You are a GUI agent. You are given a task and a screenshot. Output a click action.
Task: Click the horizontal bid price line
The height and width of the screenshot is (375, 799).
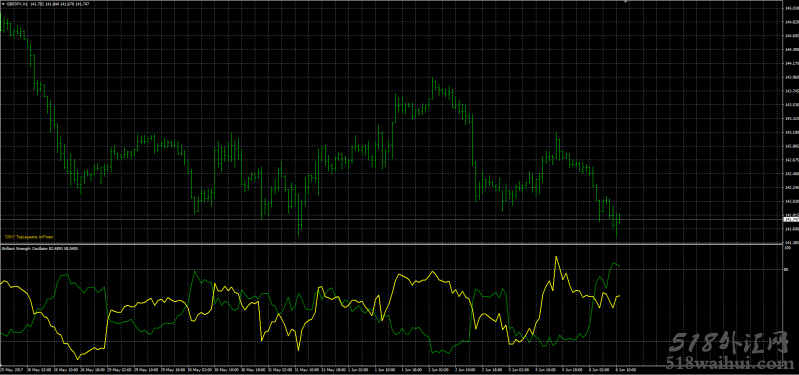[x=391, y=219]
